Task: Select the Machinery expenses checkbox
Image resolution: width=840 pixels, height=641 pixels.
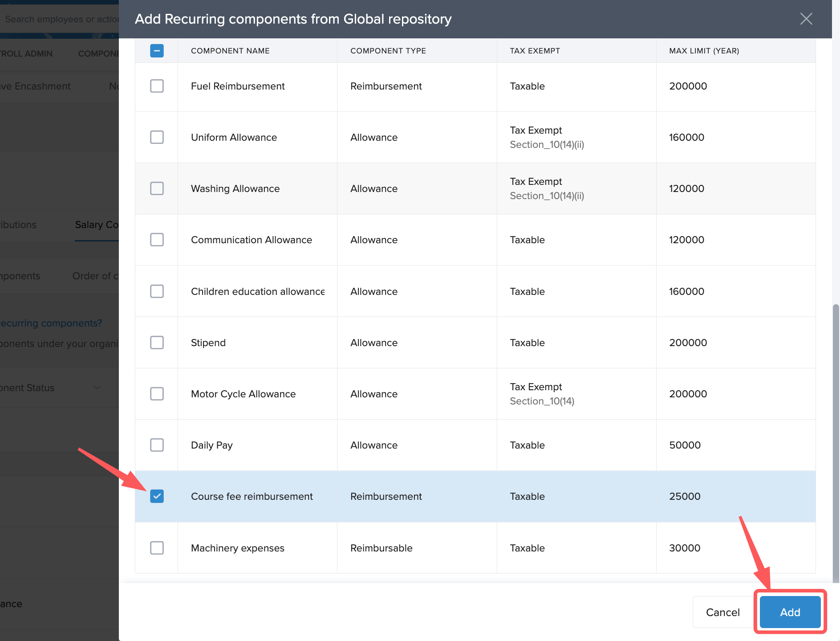Action: coord(157,548)
